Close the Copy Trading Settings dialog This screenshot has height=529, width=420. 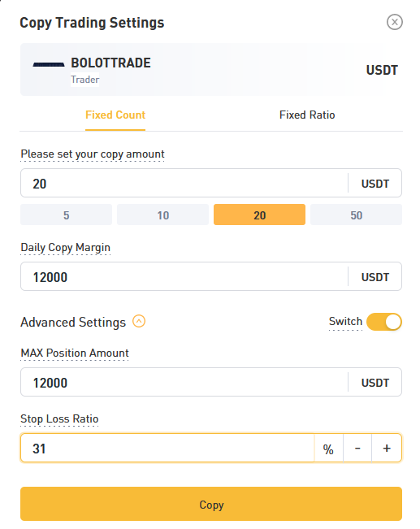(x=394, y=22)
